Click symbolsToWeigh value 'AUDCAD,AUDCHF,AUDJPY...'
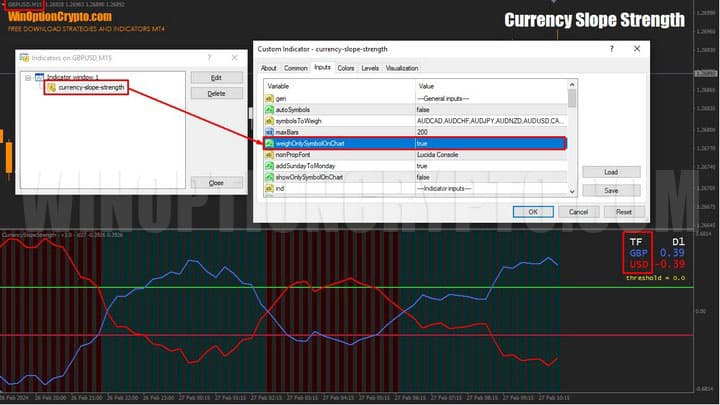The height and width of the screenshot is (405, 720). click(489, 121)
